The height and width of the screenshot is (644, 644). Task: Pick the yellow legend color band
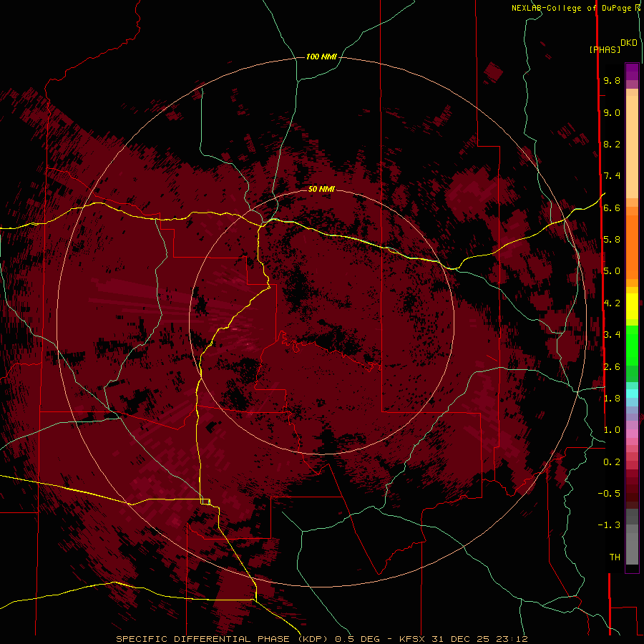pyautogui.click(x=632, y=306)
